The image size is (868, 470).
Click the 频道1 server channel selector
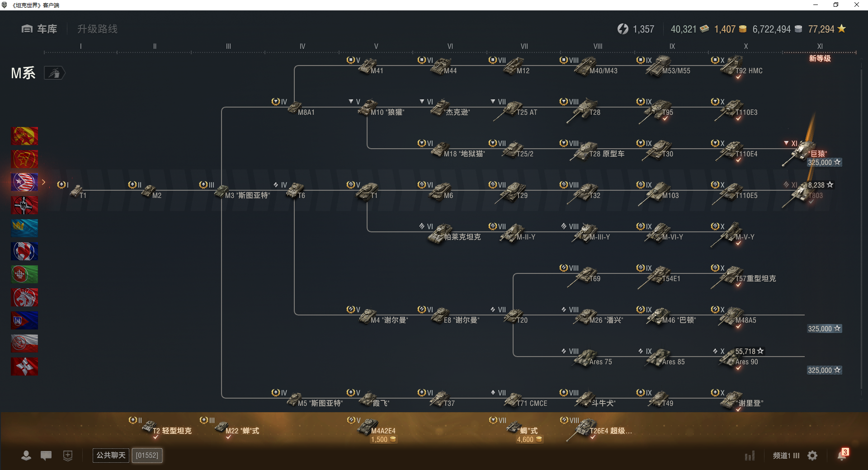click(786, 456)
